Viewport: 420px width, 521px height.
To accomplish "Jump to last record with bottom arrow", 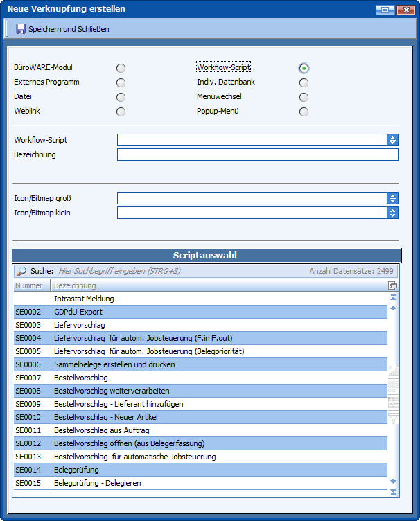I will (394, 491).
